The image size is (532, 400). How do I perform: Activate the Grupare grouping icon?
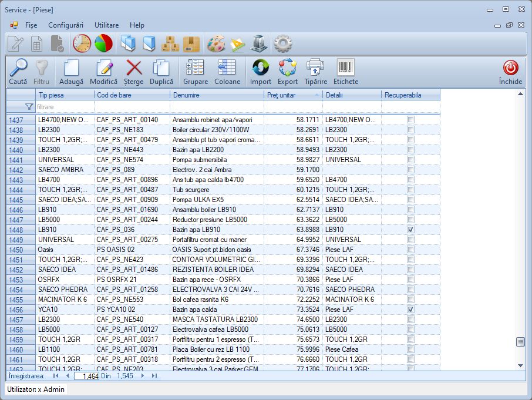(197, 70)
